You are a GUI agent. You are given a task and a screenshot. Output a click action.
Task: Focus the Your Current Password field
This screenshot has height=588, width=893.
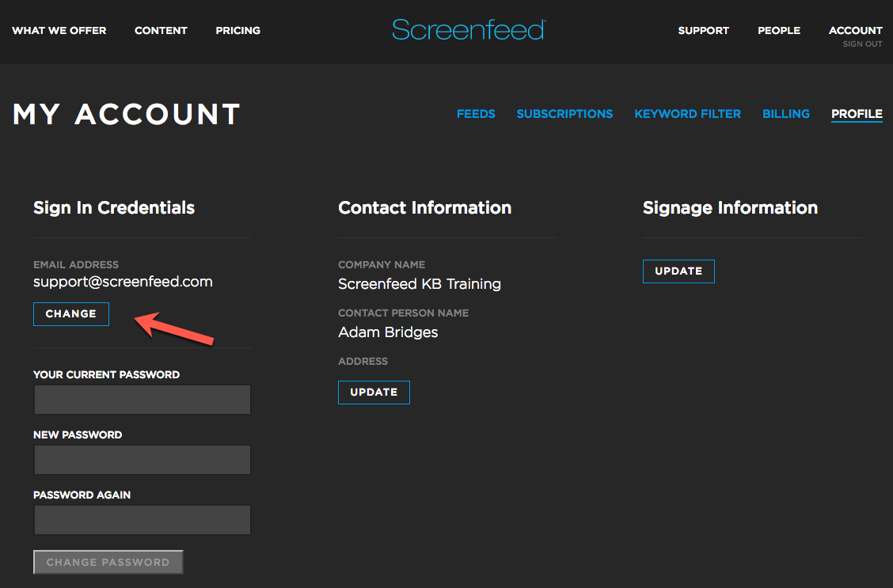(142, 400)
